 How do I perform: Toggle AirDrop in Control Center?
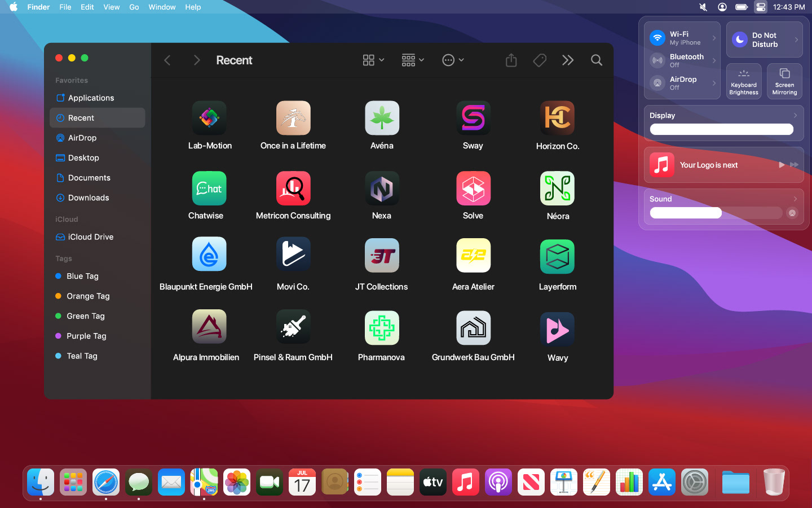(657, 83)
